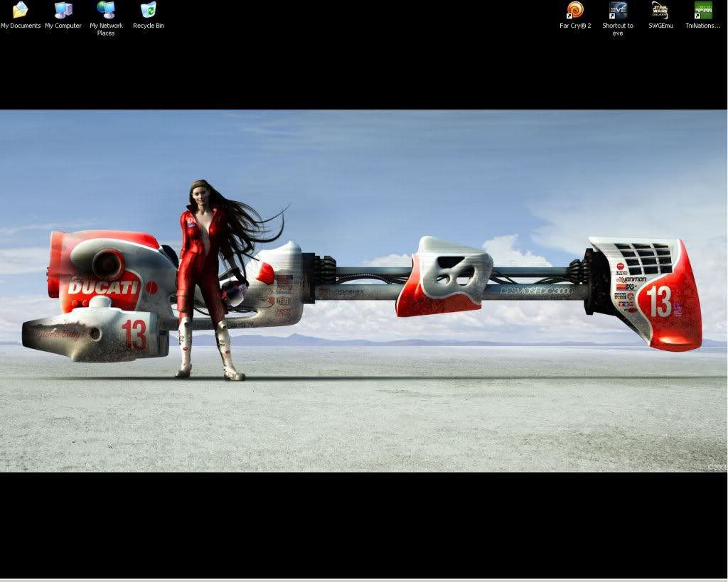Click the 'Far Cry 2' text label
Screen dimensions: 728x582
(x=575, y=26)
